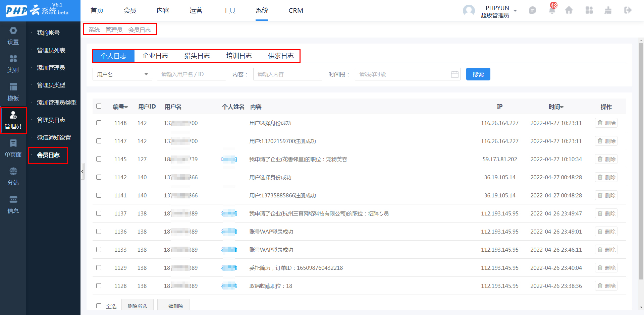This screenshot has height=315, width=644.
Task: Check the row 1145 checkbox
Action: point(99,159)
